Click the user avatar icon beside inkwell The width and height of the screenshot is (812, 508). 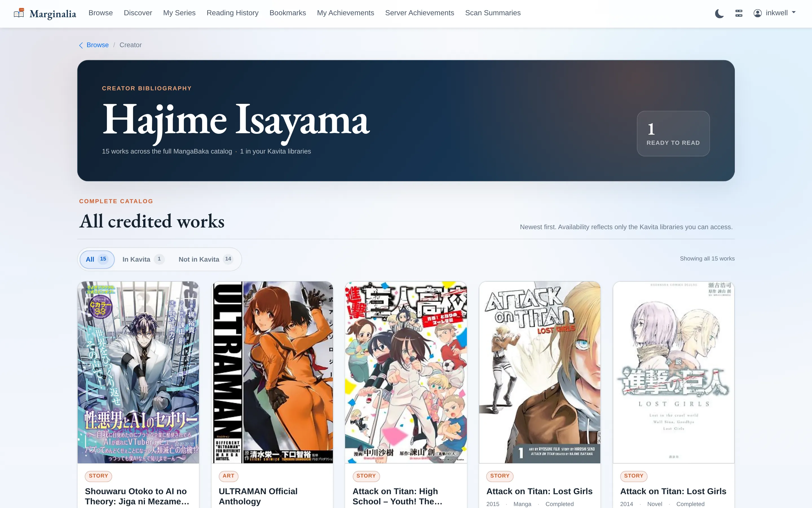757,13
